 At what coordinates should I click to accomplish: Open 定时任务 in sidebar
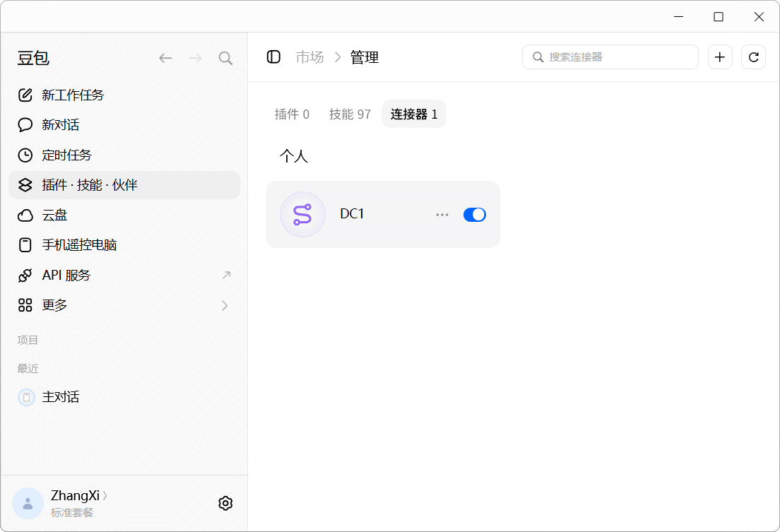click(x=124, y=155)
